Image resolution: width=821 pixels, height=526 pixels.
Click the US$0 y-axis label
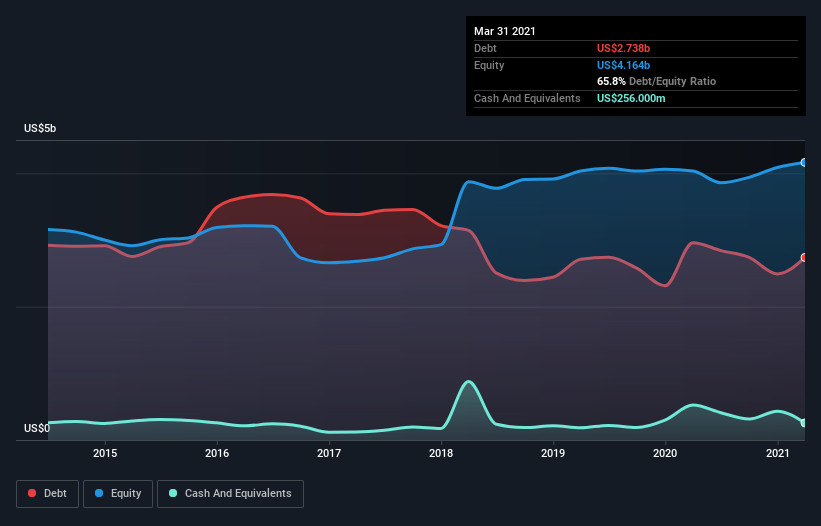click(x=37, y=428)
